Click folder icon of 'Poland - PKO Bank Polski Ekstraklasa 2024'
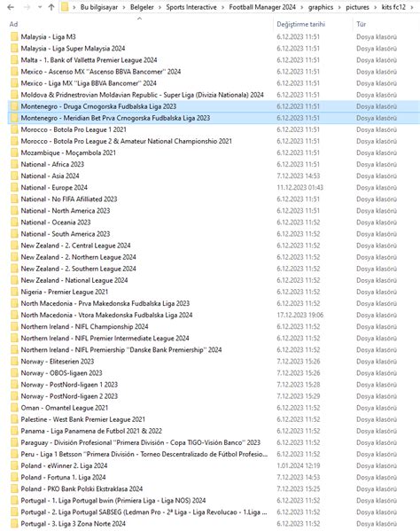 (14, 488)
